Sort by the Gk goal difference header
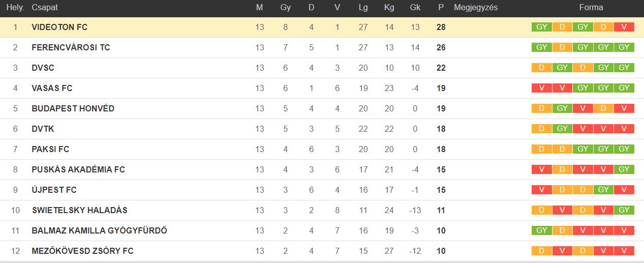Viewport: 644px width, 263px height. click(415, 8)
